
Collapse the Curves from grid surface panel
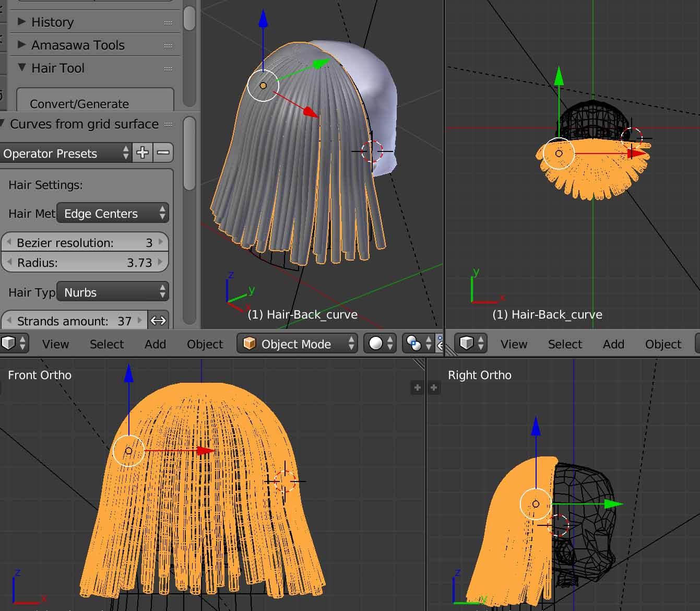point(84,124)
